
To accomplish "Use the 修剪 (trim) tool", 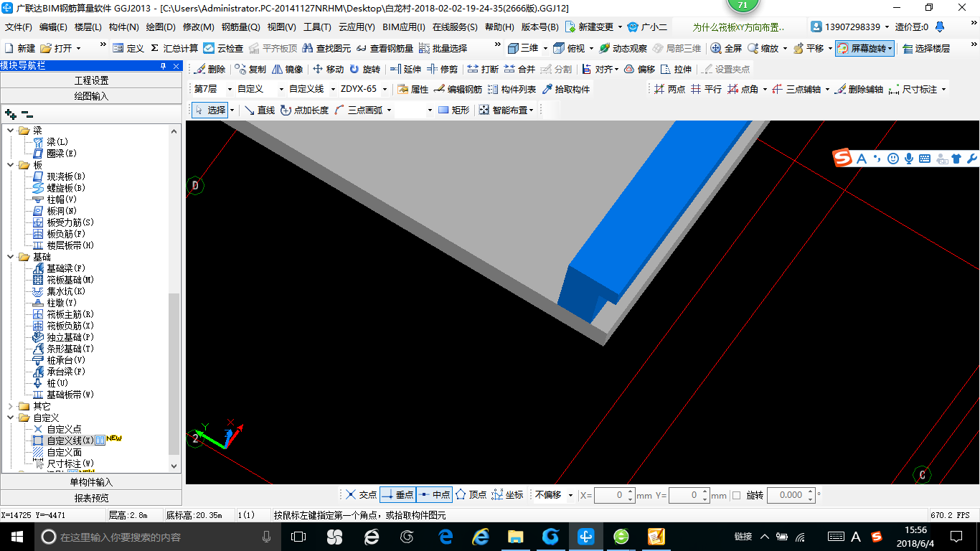I will pyautogui.click(x=443, y=70).
